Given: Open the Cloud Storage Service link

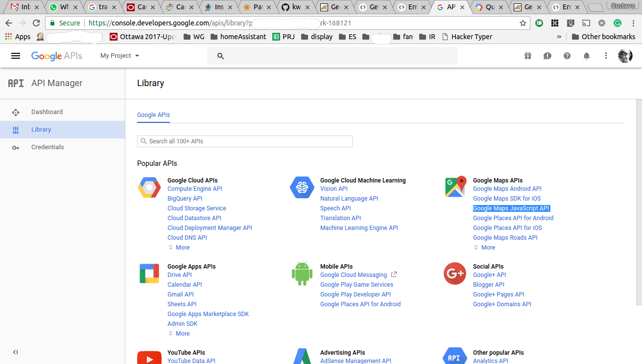Looking at the screenshot, I should 197,208.
